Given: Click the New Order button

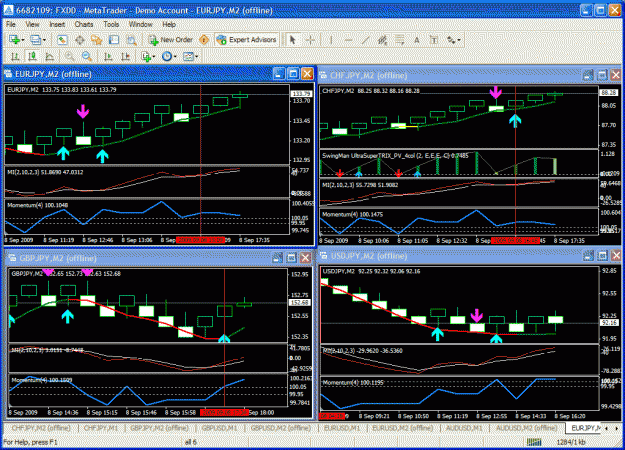Looking at the screenshot, I should click(171, 40).
